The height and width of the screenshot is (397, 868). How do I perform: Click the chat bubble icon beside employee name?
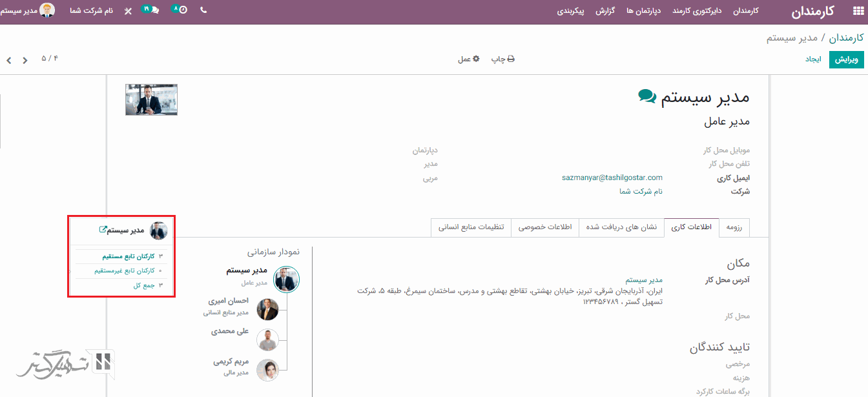(646, 96)
